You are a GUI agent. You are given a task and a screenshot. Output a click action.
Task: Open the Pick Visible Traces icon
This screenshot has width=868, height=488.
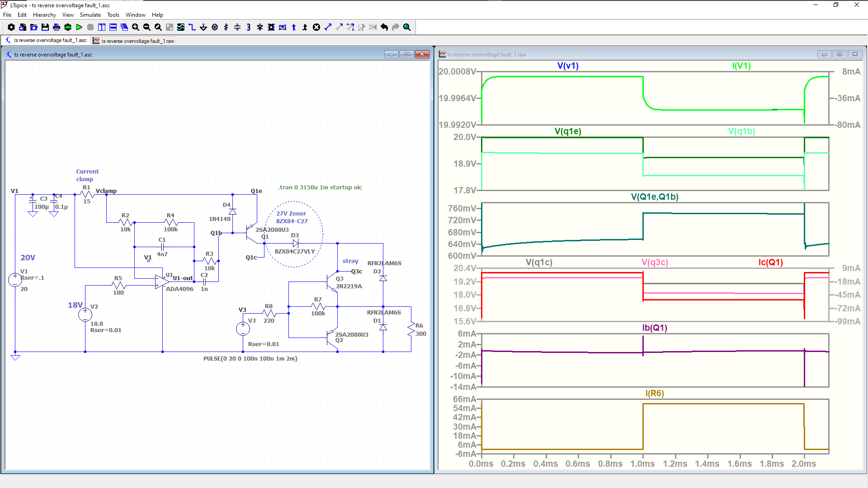[181, 27]
